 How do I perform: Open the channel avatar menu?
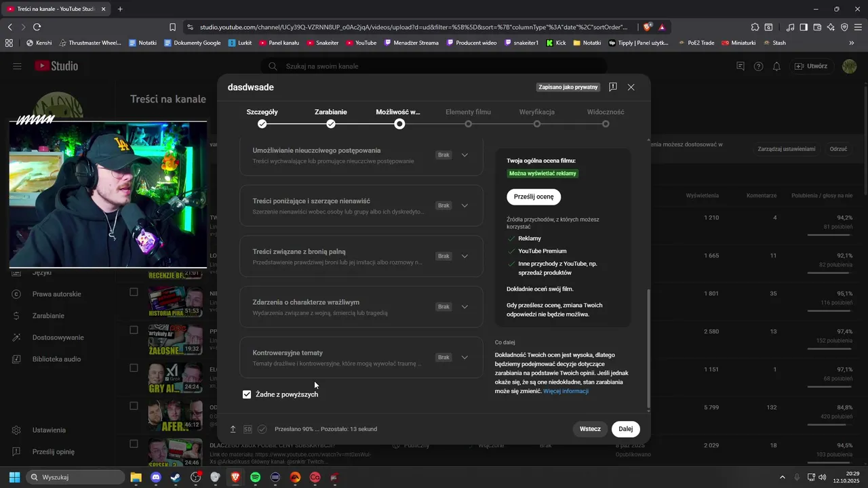849,66
